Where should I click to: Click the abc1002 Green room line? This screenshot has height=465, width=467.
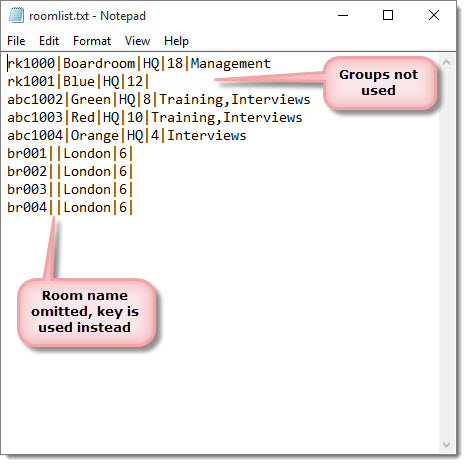159,99
